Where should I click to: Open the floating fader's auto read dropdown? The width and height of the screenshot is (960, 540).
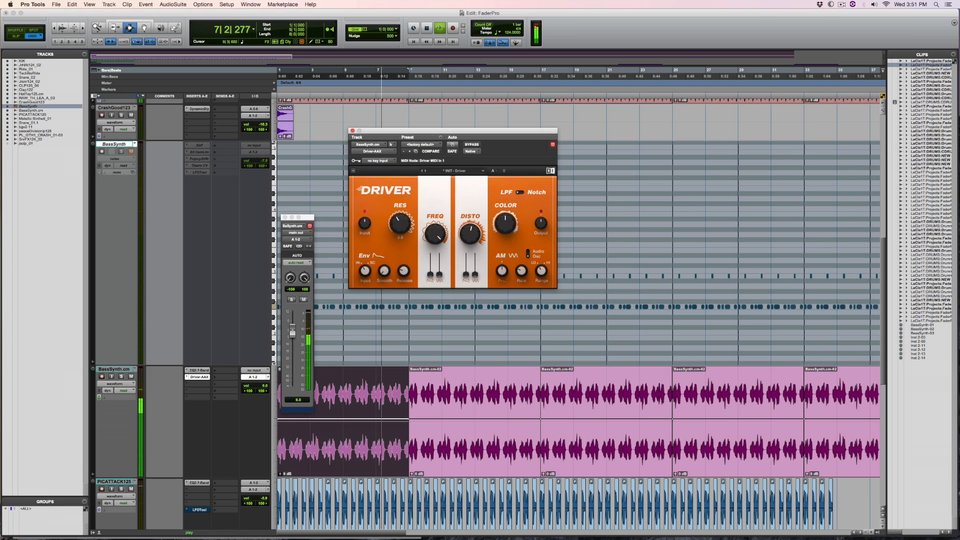click(296, 262)
